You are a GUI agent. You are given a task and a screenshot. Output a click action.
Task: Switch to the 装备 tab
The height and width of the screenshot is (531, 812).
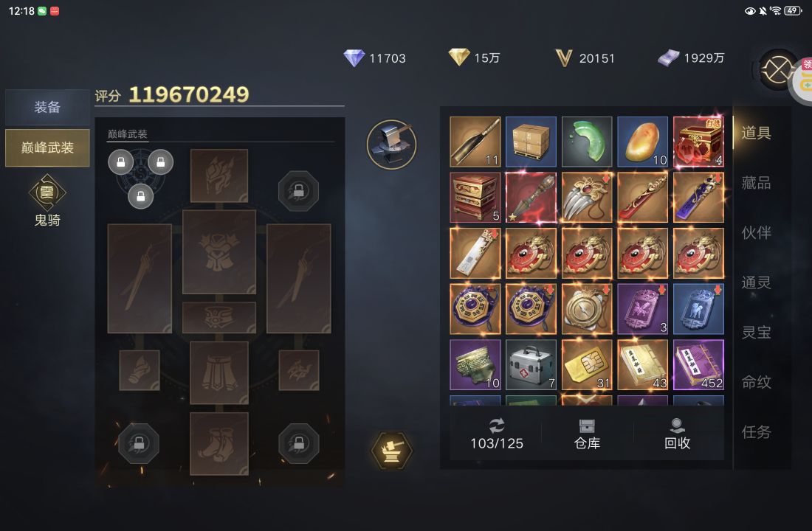47,107
